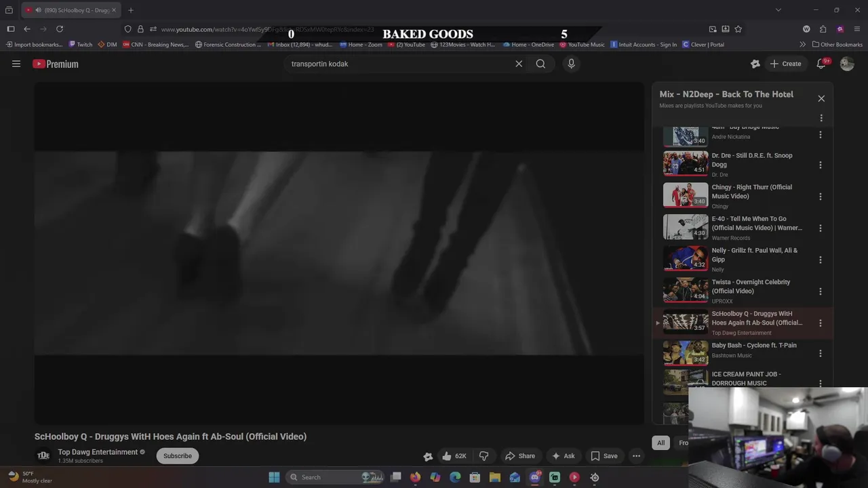Click the icon left of the Create button

click(x=755, y=64)
